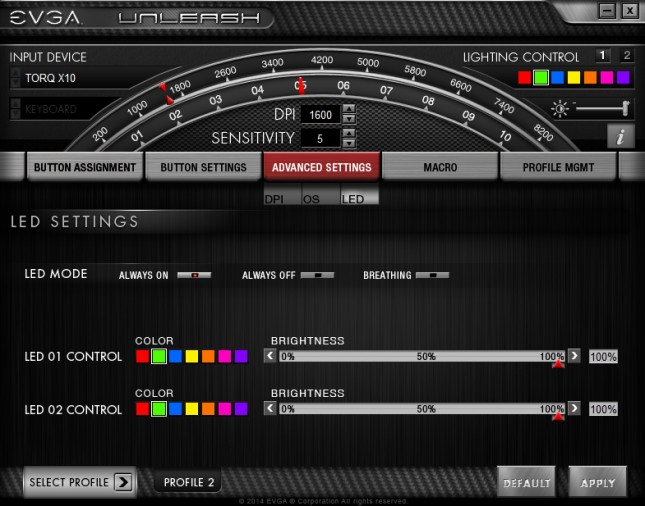The width and height of the screenshot is (645, 506).
Task: Select the Advanced Settings tab
Action: pos(322,167)
